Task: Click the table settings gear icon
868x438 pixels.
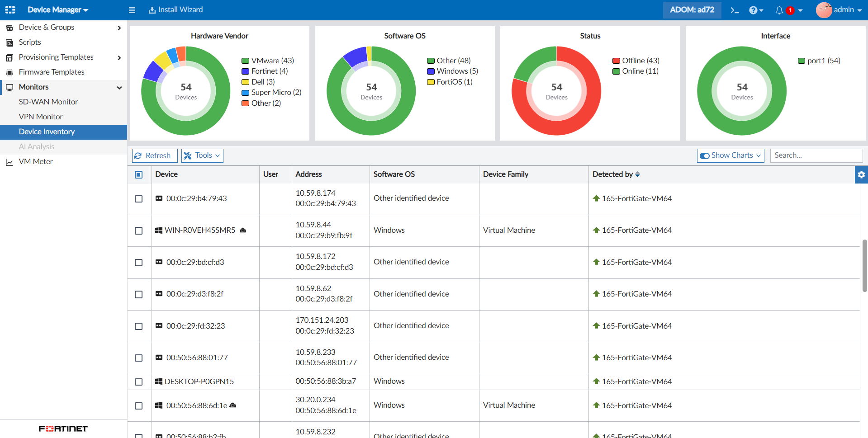Action: [861, 174]
